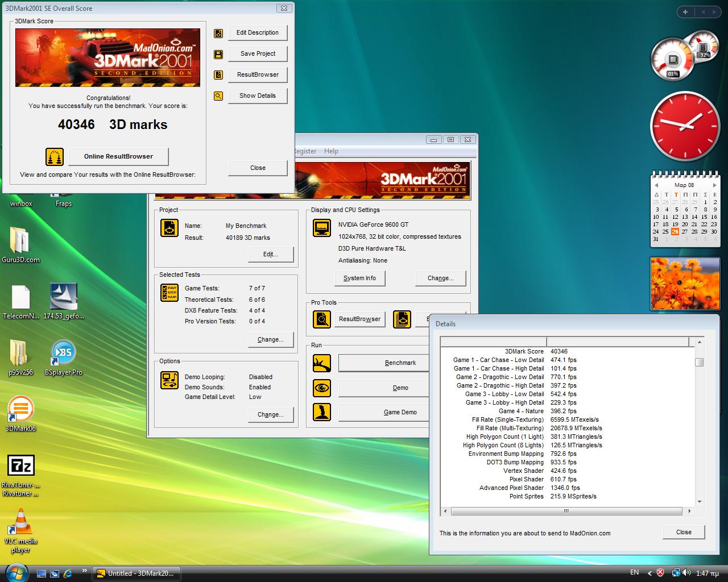728x582 pixels.
Task: Click the Details list scroll-down arrow
Action: point(700,502)
